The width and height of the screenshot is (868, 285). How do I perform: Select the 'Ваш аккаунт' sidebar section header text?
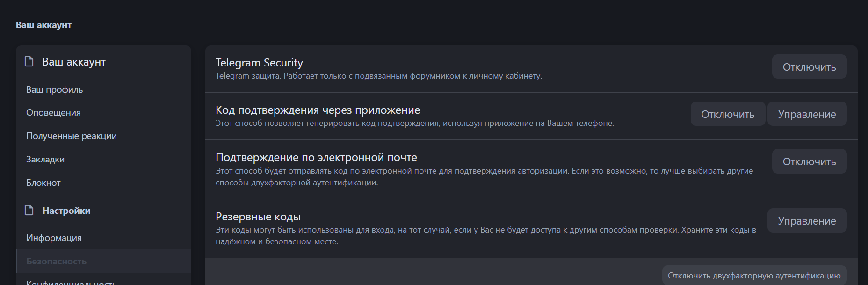click(74, 62)
